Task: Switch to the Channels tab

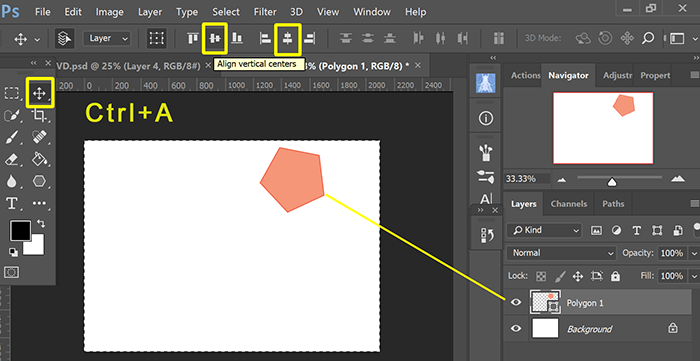Action: 569,203
